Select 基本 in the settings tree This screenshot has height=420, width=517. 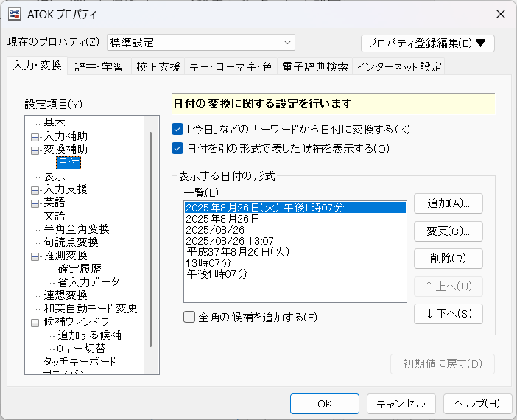click(54, 123)
